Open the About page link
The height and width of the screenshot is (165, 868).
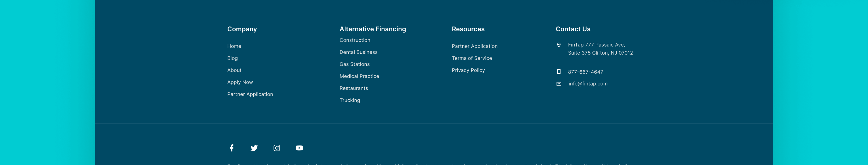pyautogui.click(x=234, y=70)
